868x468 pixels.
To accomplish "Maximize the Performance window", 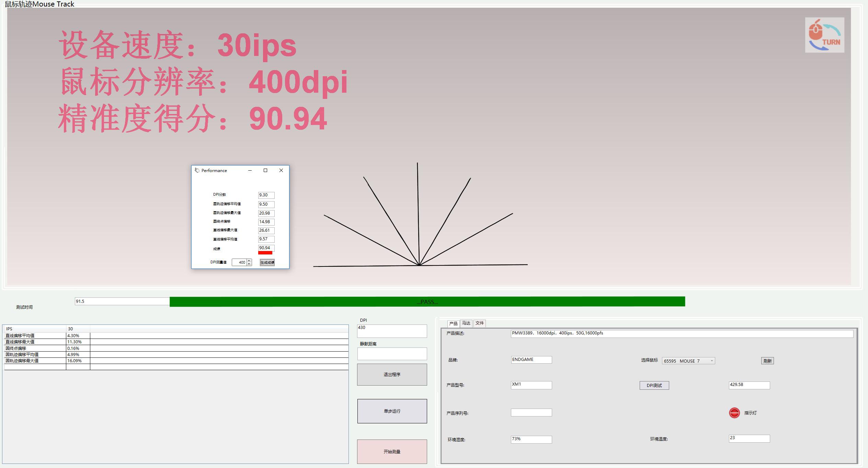I will pos(265,170).
